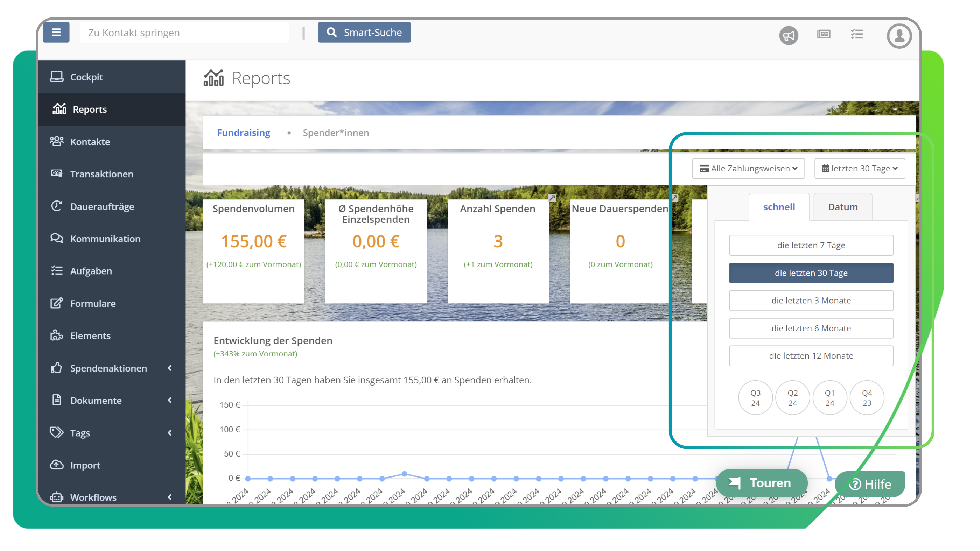This screenshot has height=551, width=980.
Task: Collapse the Spendenaktionen submenu chevron
Action: pyautogui.click(x=170, y=368)
